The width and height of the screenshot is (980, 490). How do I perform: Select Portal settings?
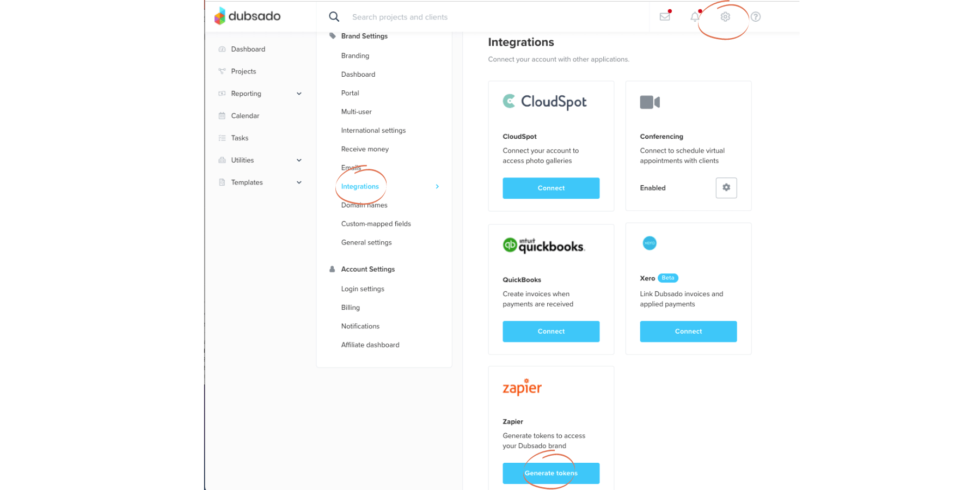350,93
